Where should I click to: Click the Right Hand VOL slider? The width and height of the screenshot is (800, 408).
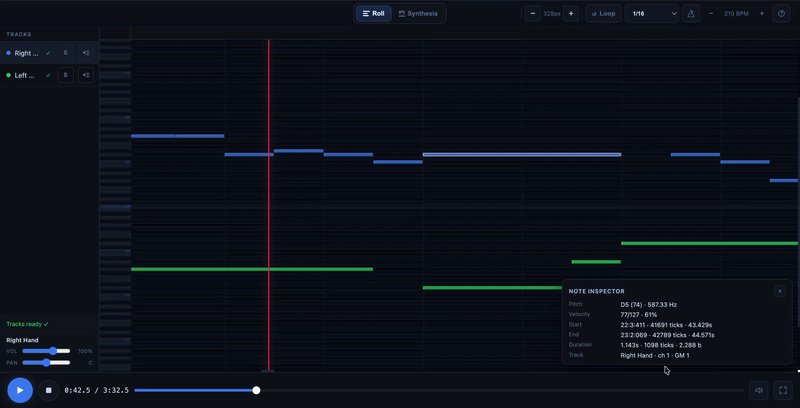pyautogui.click(x=46, y=351)
